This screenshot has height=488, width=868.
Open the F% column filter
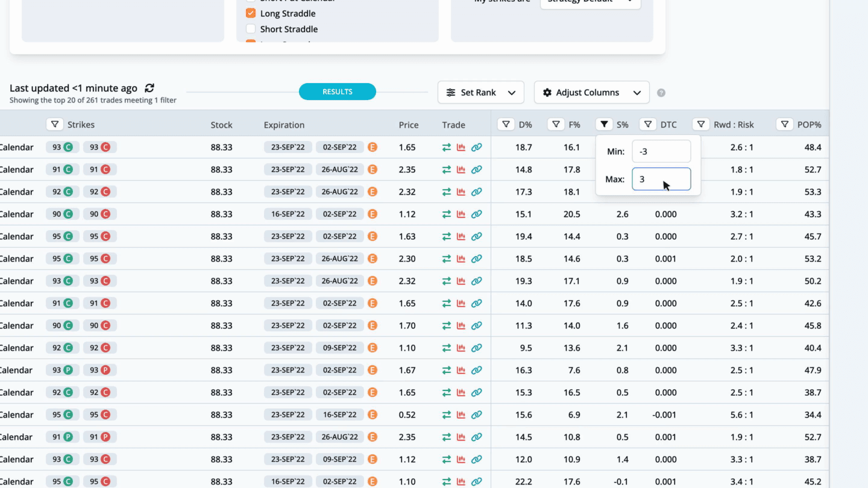[556, 124]
